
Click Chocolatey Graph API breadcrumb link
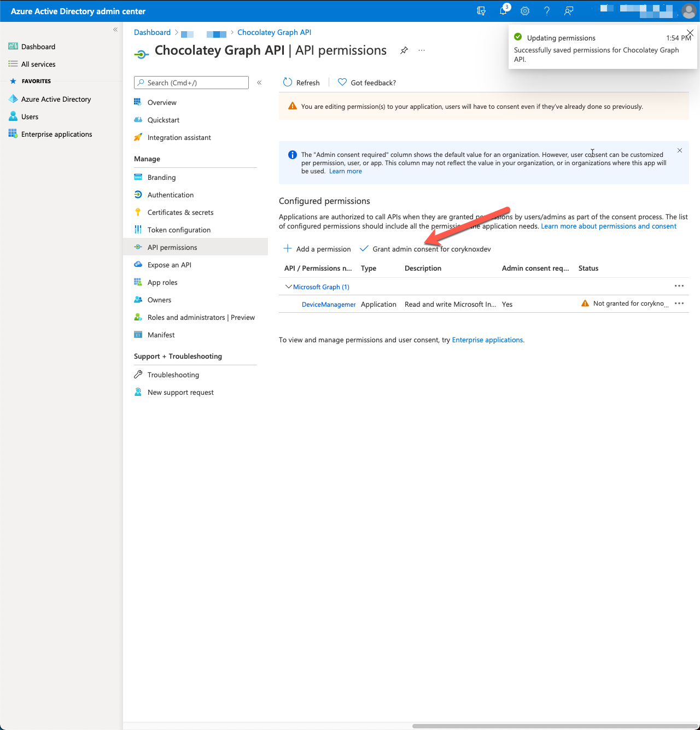(x=274, y=32)
